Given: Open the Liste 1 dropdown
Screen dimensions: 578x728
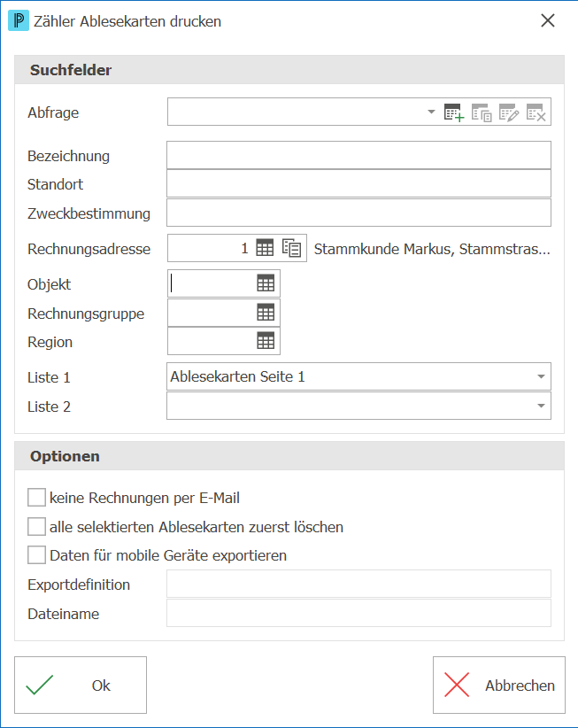Looking at the screenshot, I should (541, 376).
